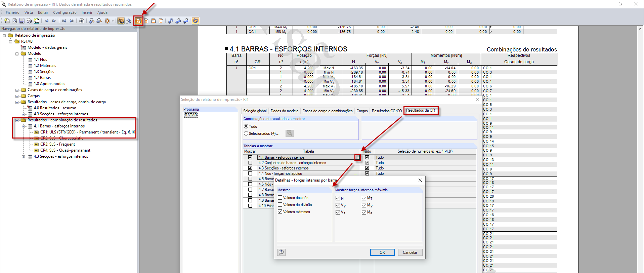Select the 4.0 Resultados - resumo item
Screen dimensions: 644x273
[x=55, y=108]
